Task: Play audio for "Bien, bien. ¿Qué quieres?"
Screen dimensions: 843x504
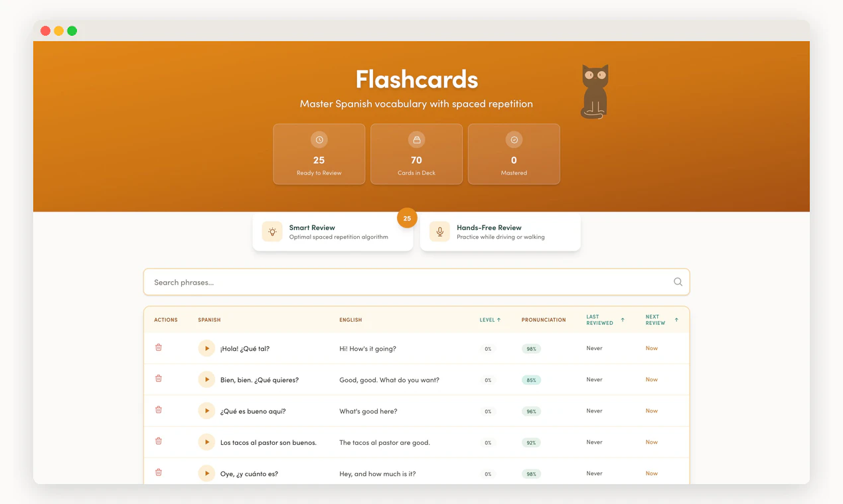Action: tap(206, 379)
